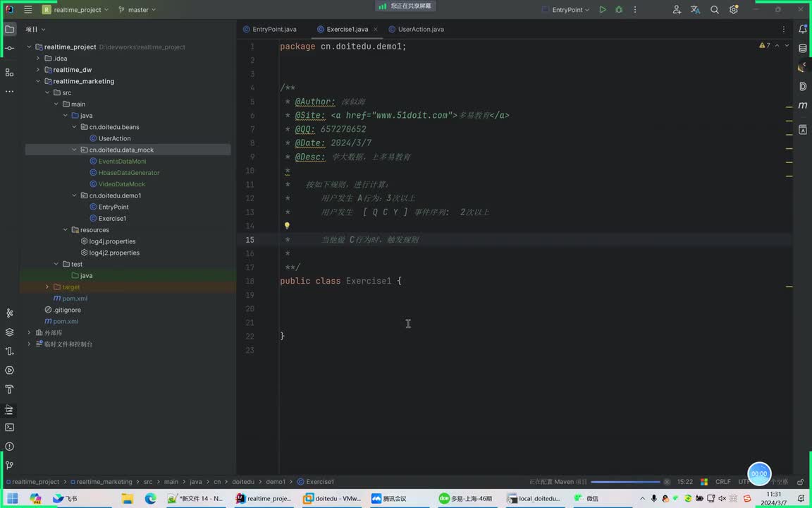Switch to UserAction.java tab
Viewport: 812px width, 508px height.
pos(416,29)
